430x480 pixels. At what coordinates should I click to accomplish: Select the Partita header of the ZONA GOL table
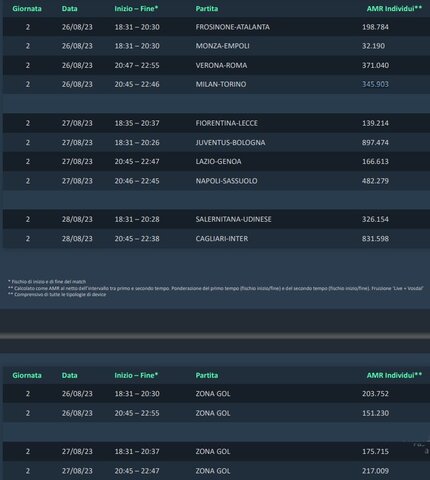[x=207, y=375]
